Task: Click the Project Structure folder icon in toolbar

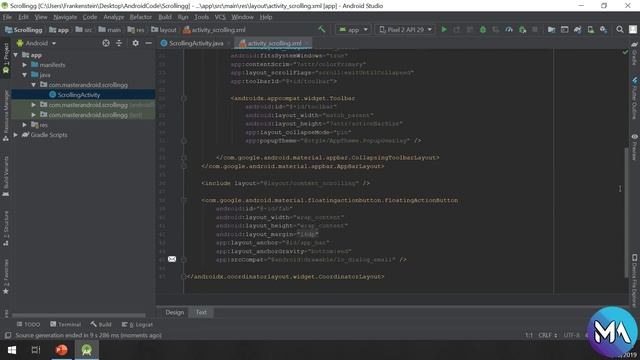Action: coord(551,29)
